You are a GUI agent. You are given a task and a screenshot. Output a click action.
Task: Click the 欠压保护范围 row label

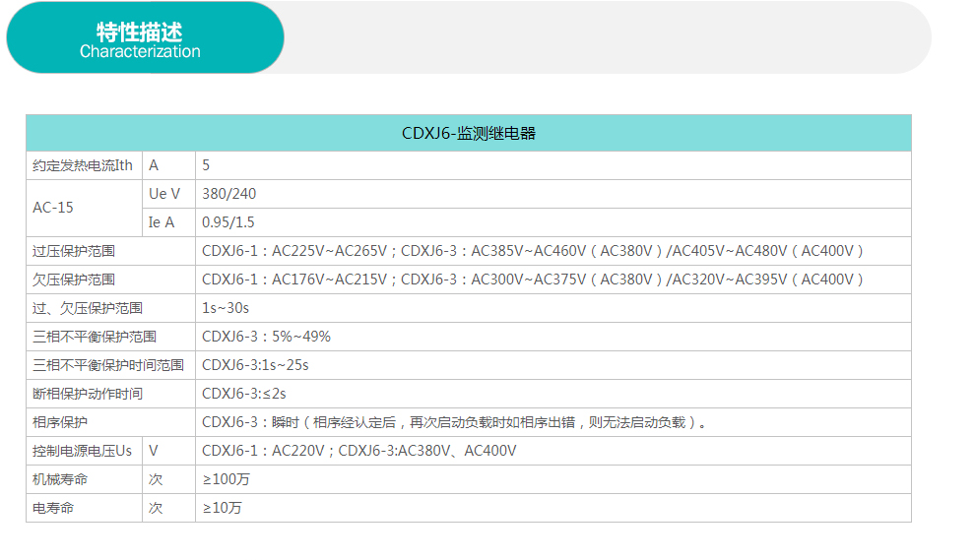coord(74,280)
